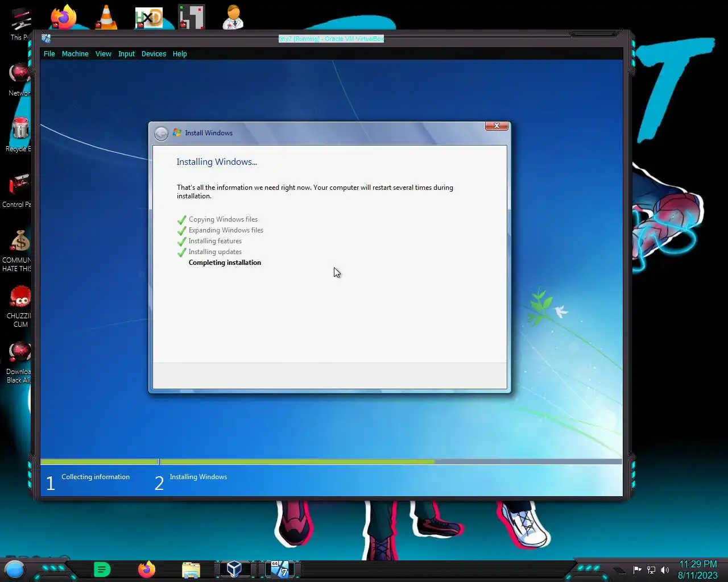Click the checkmark beside Installing features
This screenshot has width=728, height=582.
[182, 241]
